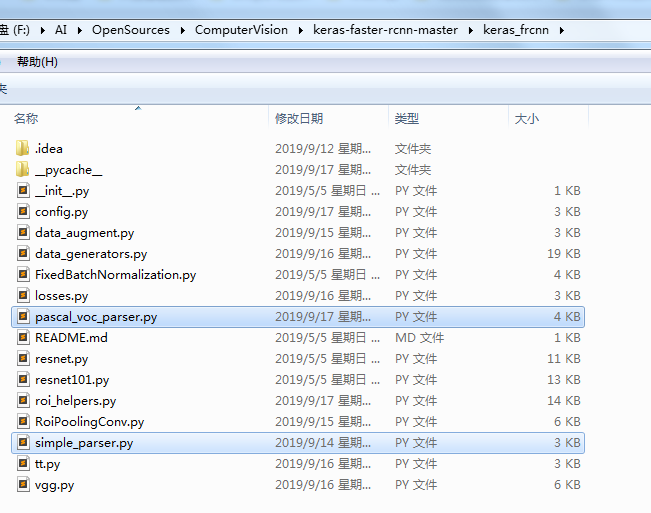The image size is (651, 513).
Task: Select the data_generators.py file name
Action: tap(91, 254)
